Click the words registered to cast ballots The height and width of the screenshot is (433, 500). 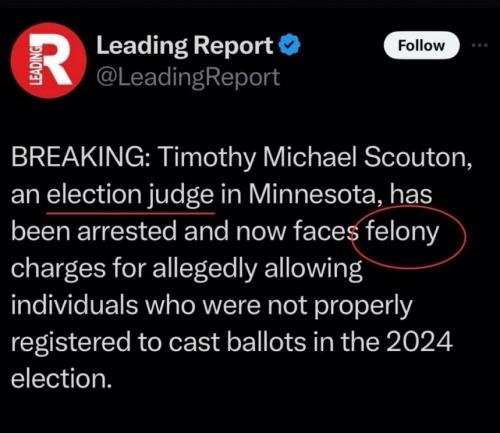click(158, 343)
